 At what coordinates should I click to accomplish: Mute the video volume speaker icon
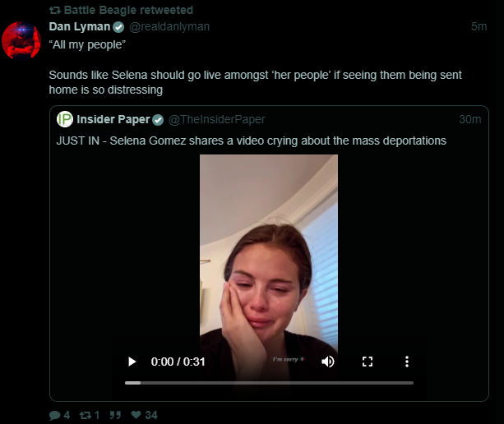tap(328, 362)
